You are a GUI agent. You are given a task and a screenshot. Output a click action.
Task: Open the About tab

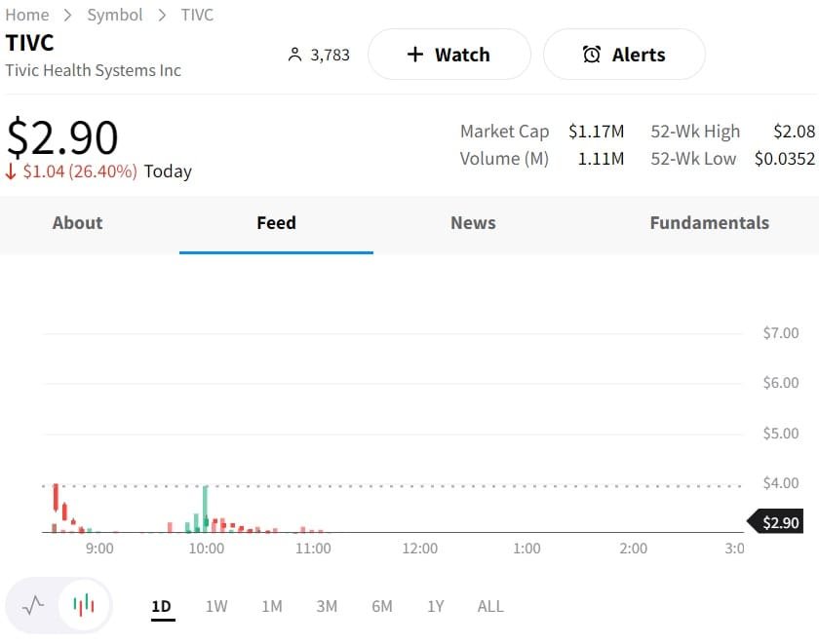[x=77, y=223]
